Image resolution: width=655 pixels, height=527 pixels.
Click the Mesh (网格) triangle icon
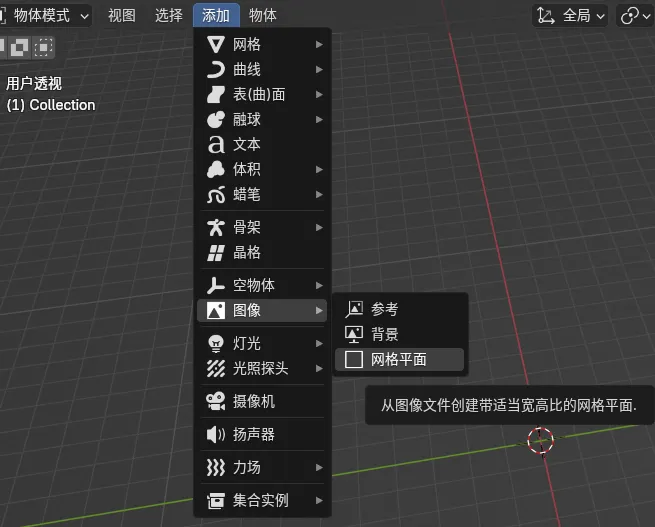[x=216, y=44]
